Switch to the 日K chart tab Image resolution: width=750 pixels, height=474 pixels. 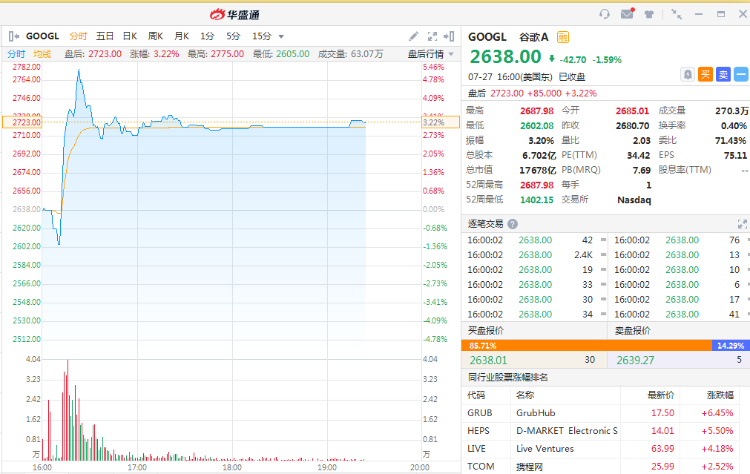(x=130, y=36)
